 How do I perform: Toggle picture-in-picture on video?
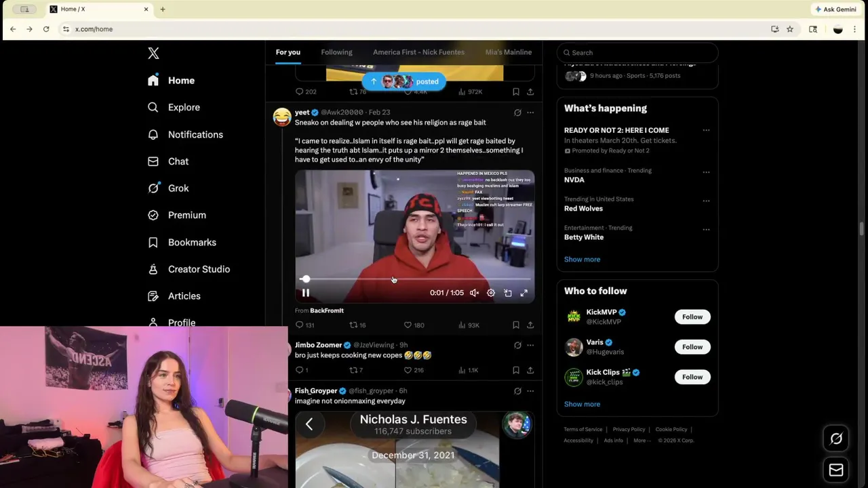point(507,293)
